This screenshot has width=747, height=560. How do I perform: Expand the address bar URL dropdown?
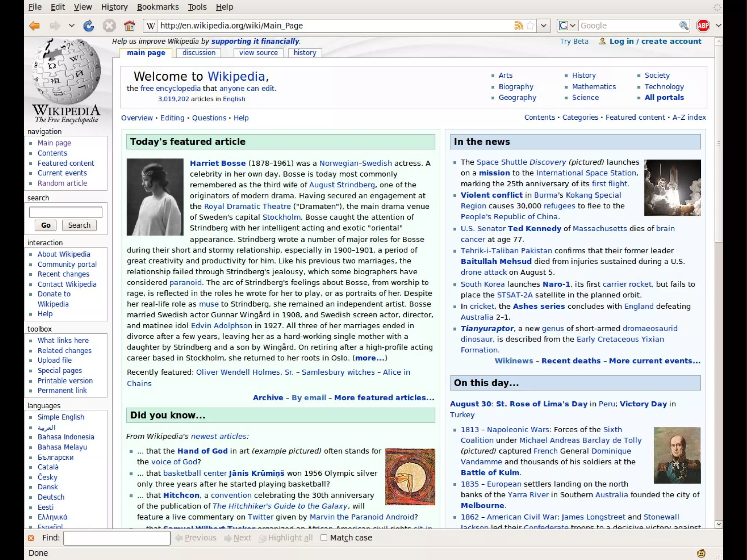tap(543, 26)
